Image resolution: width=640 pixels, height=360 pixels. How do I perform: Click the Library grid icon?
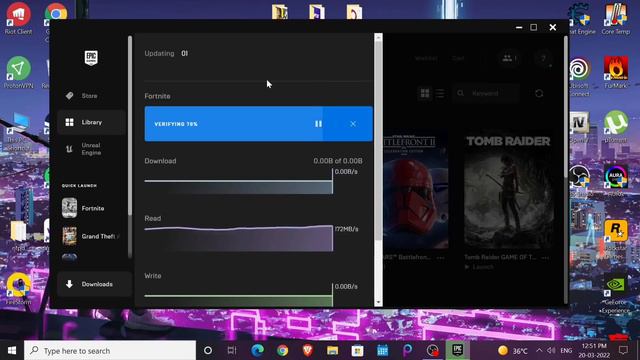pyautogui.click(x=69, y=122)
